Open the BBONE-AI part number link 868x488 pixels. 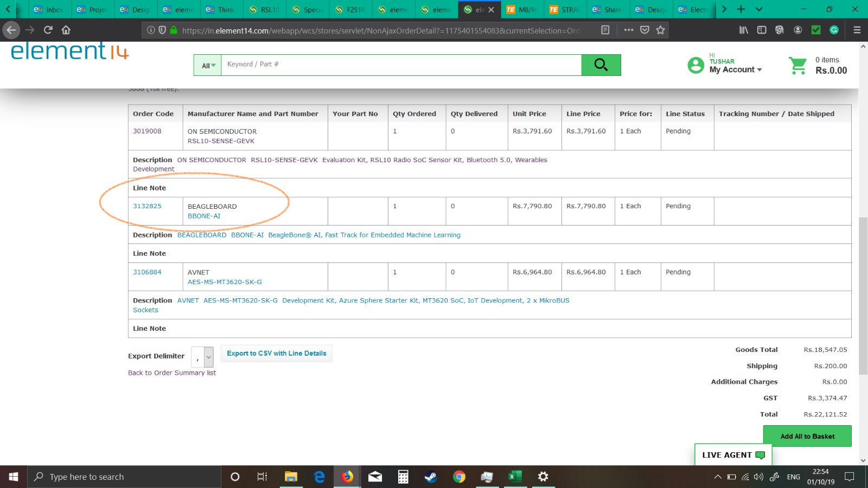tap(204, 216)
